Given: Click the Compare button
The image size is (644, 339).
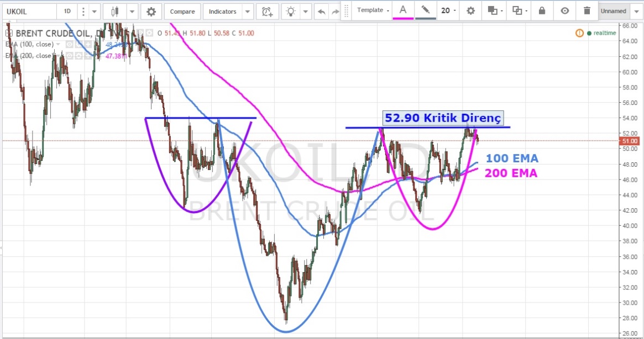Looking at the screenshot, I should pos(182,11).
